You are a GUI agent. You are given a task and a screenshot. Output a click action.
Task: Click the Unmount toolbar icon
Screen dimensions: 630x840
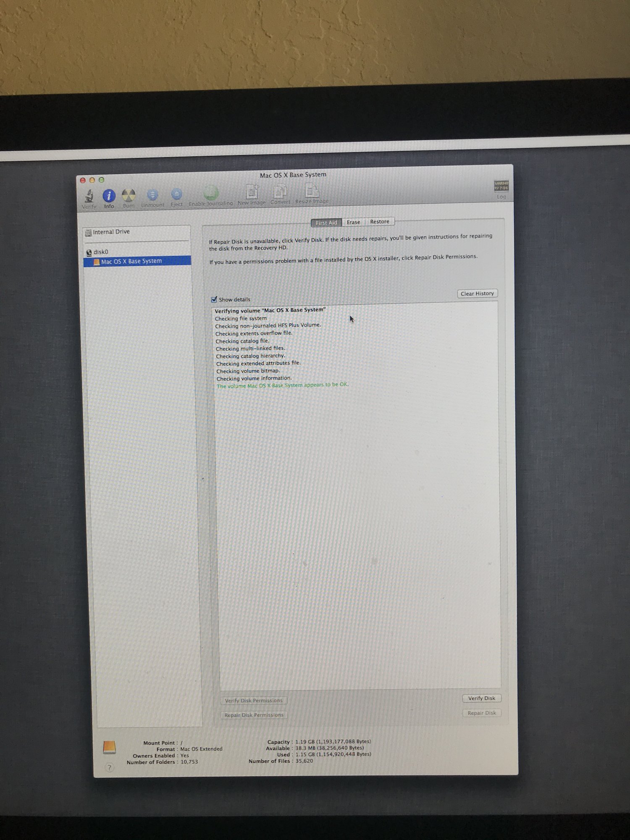(152, 194)
